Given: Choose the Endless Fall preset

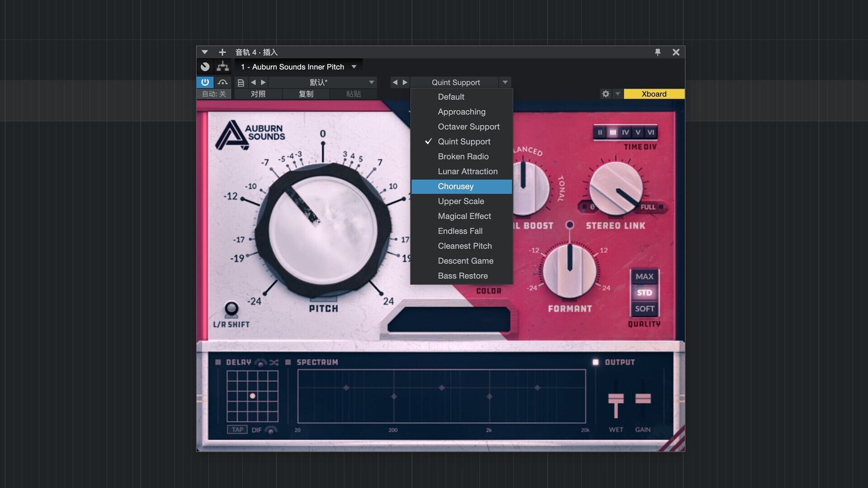Looking at the screenshot, I should point(462,231).
